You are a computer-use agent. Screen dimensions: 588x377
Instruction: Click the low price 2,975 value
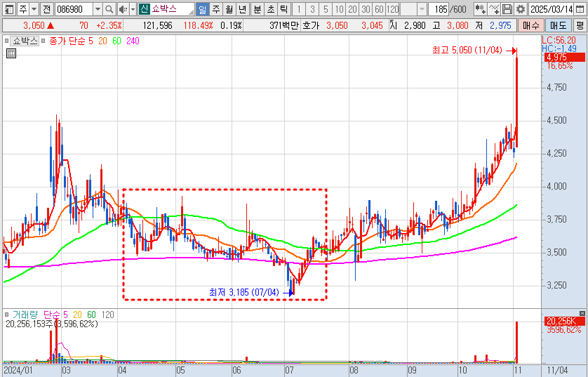click(x=500, y=25)
